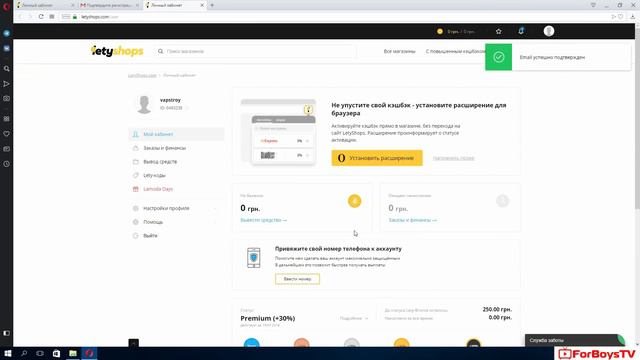Open Windows Start menu
640x360 pixels.
click(x=8, y=353)
